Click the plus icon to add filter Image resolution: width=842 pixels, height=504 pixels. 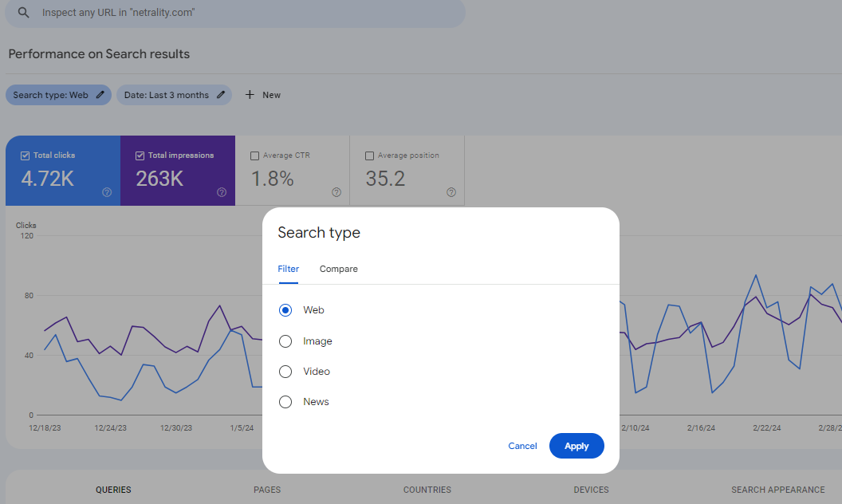[250, 95]
